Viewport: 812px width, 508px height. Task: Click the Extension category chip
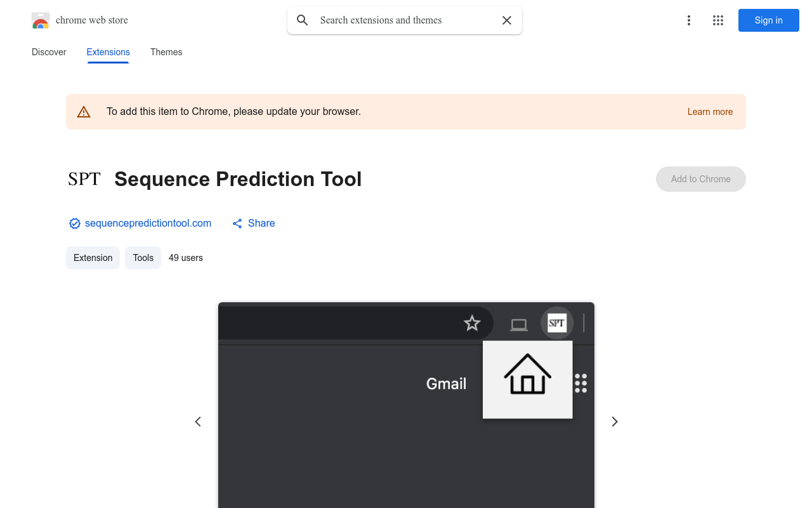tap(93, 258)
